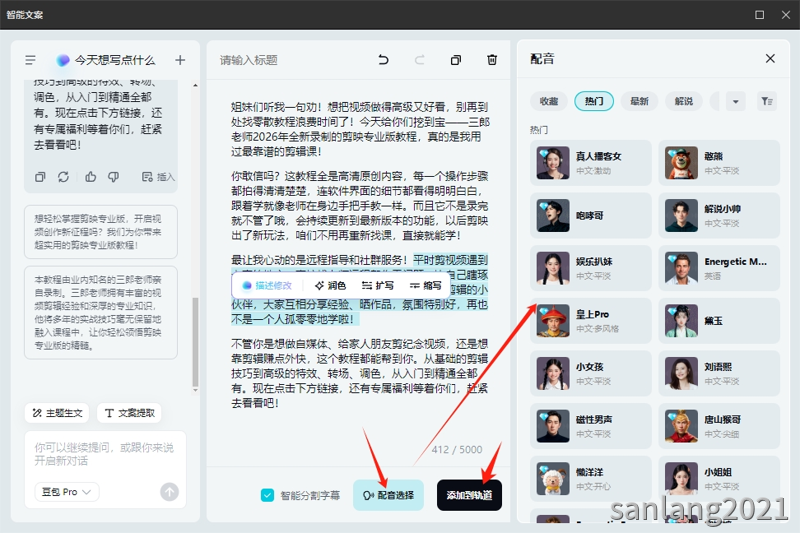Select the 咆哮哥 voice

click(x=591, y=215)
